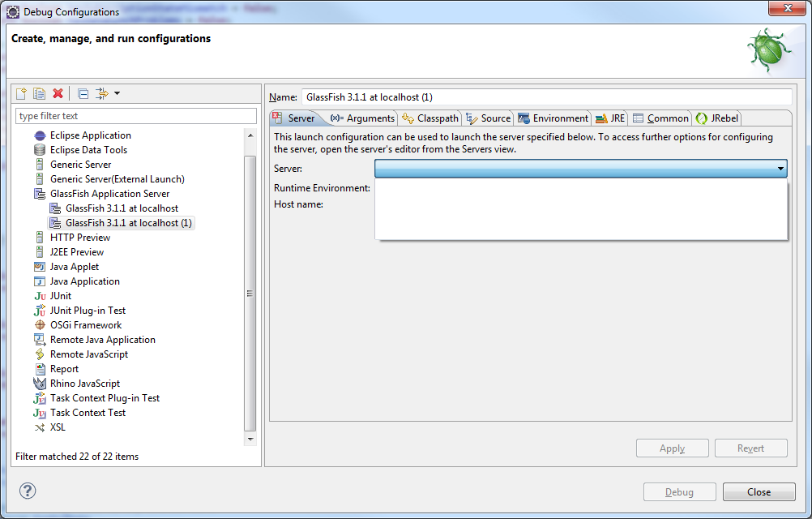The height and width of the screenshot is (519, 812).
Task: Click the configuration tree scrollbar down arrow
Action: tap(250, 440)
